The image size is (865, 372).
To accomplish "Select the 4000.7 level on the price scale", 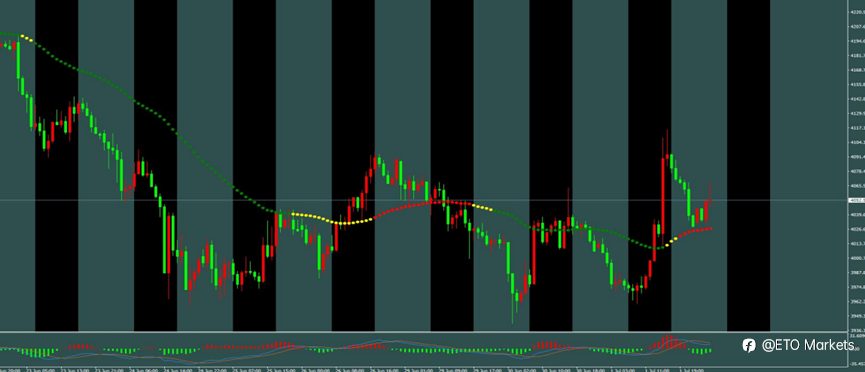I will click(858, 258).
